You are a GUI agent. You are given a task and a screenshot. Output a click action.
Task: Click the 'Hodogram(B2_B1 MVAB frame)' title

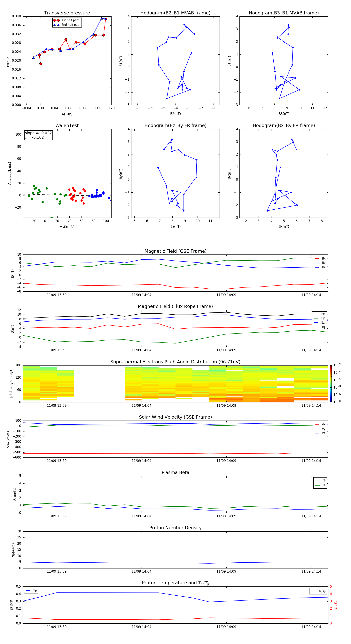click(x=175, y=13)
